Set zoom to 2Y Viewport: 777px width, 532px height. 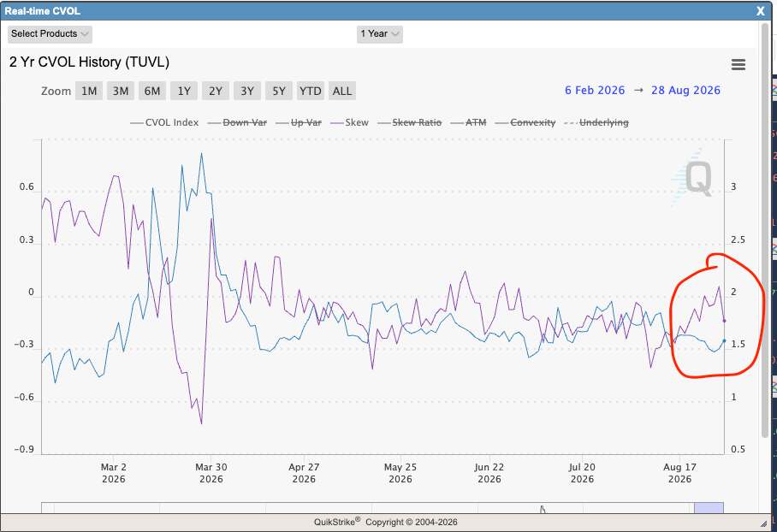click(x=216, y=92)
